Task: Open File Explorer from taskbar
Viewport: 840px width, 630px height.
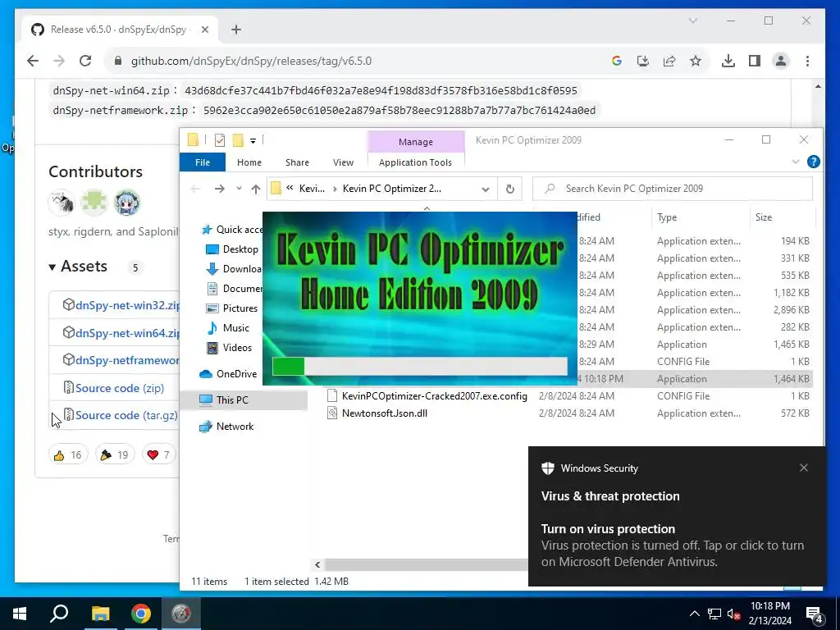Action: 100,614
